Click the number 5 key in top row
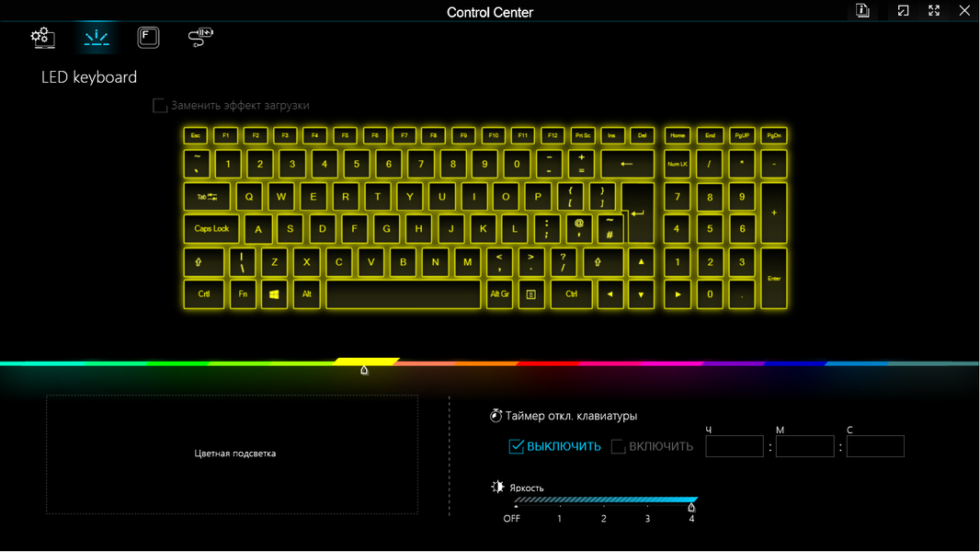Viewport: 980px width, 552px height. point(357,165)
